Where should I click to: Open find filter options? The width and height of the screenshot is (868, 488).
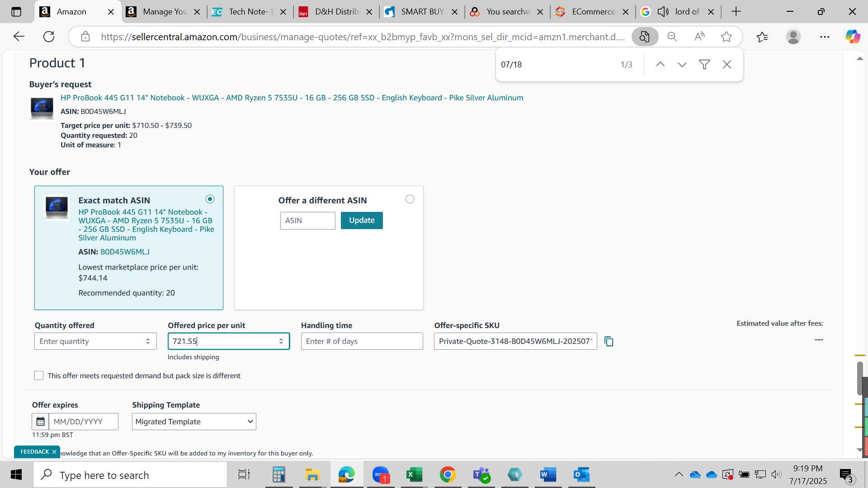click(704, 65)
